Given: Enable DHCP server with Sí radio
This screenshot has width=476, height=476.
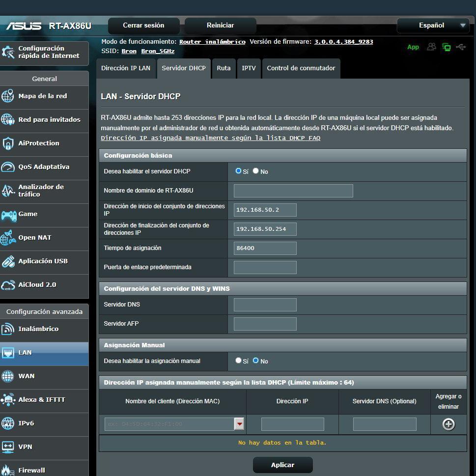Looking at the screenshot, I should (238, 171).
